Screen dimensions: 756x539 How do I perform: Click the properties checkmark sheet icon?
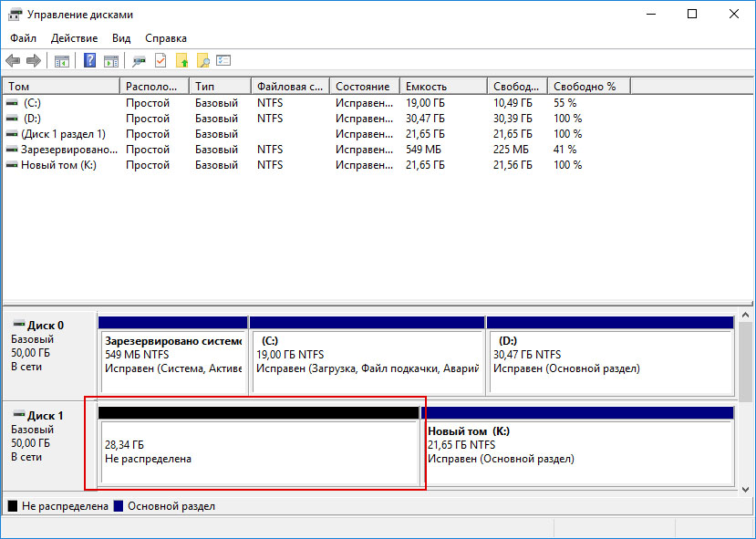tap(161, 60)
